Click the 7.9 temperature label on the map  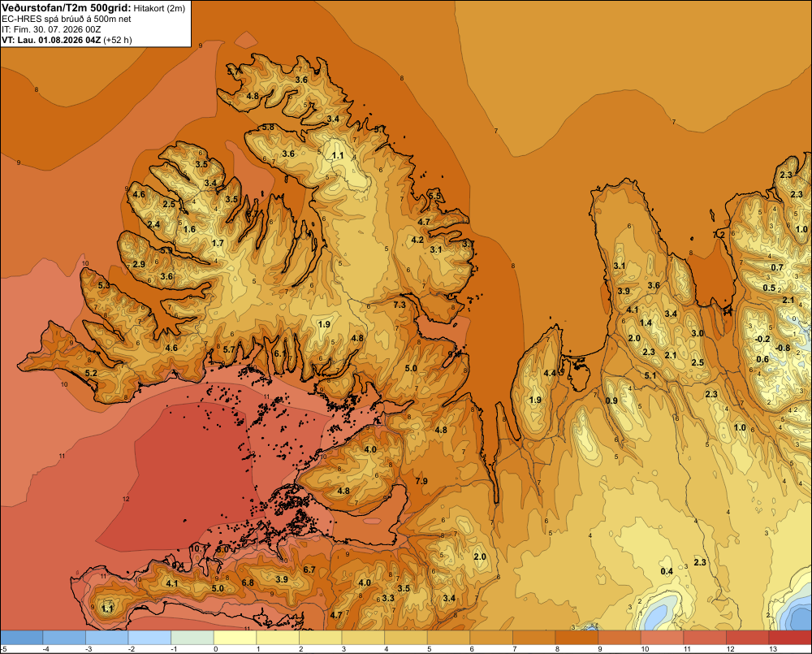pyautogui.click(x=421, y=481)
